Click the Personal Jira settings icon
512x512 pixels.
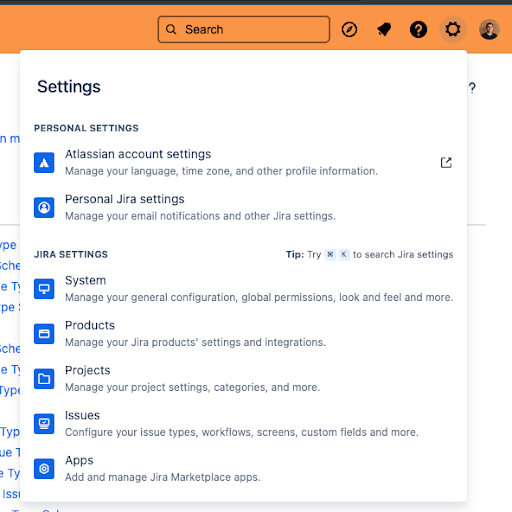tap(44, 207)
